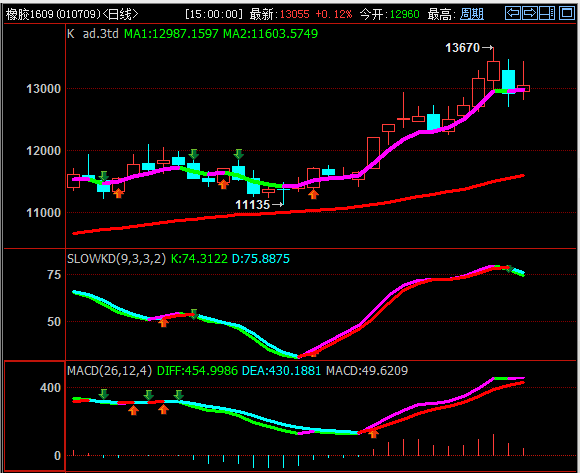Click orange buy arrow near MACD crossover
The image size is (580, 473).
click(374, 433)
